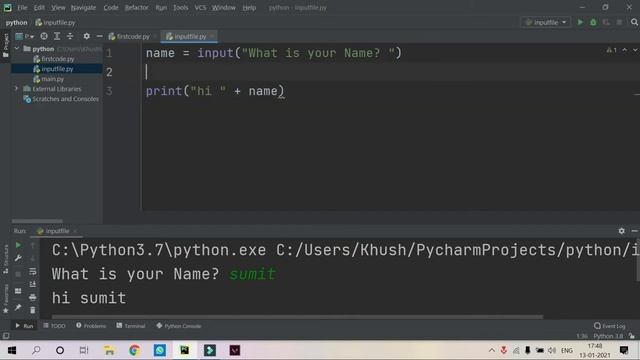This screenshot has height=360, width=640.
Task: Open inputfile run configuration dropdown
Action: pyautogui.click(x=546, y=22)
